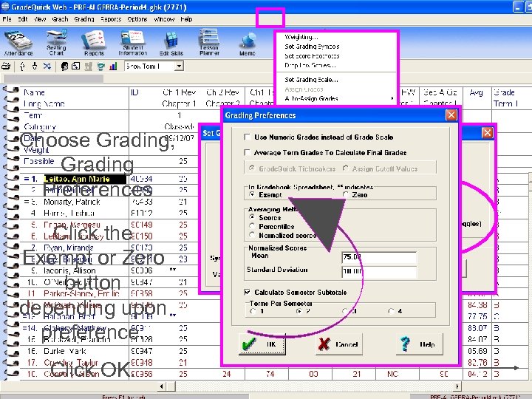Click OK in Grading Preferences
This screenshot has height=399, width=532.
(x=262, y=344)
